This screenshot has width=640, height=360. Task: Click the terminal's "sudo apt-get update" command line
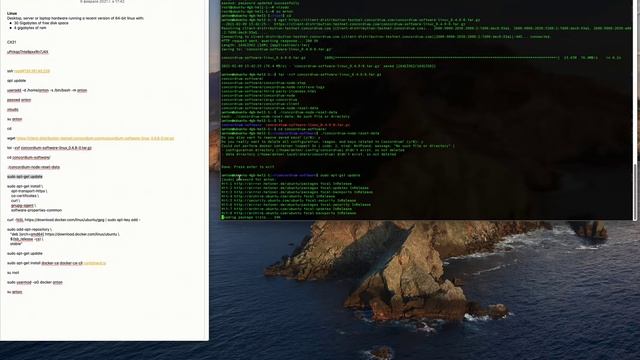(291, 175)
